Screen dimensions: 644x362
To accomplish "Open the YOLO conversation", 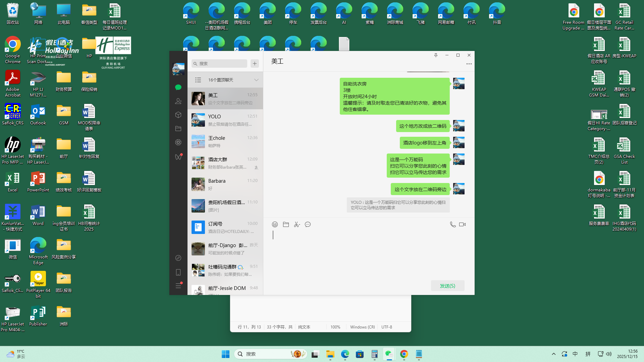I will [x=225, y=120].
